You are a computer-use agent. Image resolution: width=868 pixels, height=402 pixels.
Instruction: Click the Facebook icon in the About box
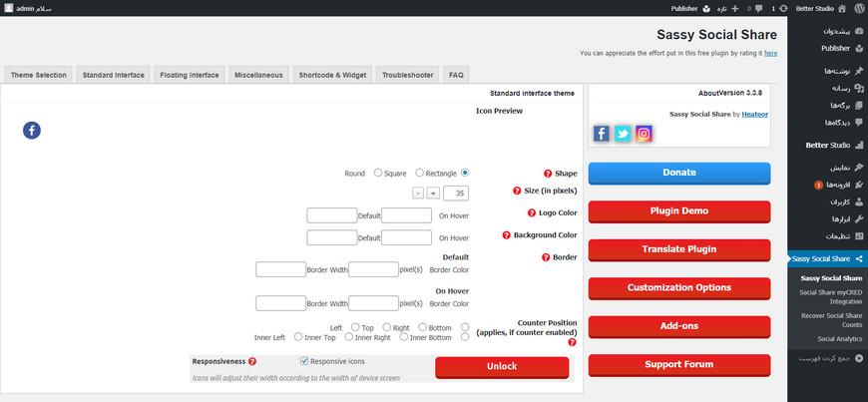coord(602,134)
